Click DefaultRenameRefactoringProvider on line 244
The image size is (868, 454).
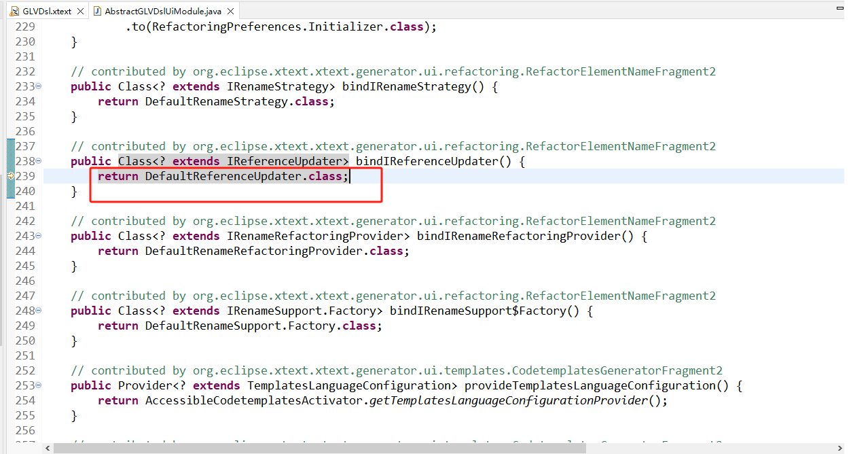[x=253, y=251]
